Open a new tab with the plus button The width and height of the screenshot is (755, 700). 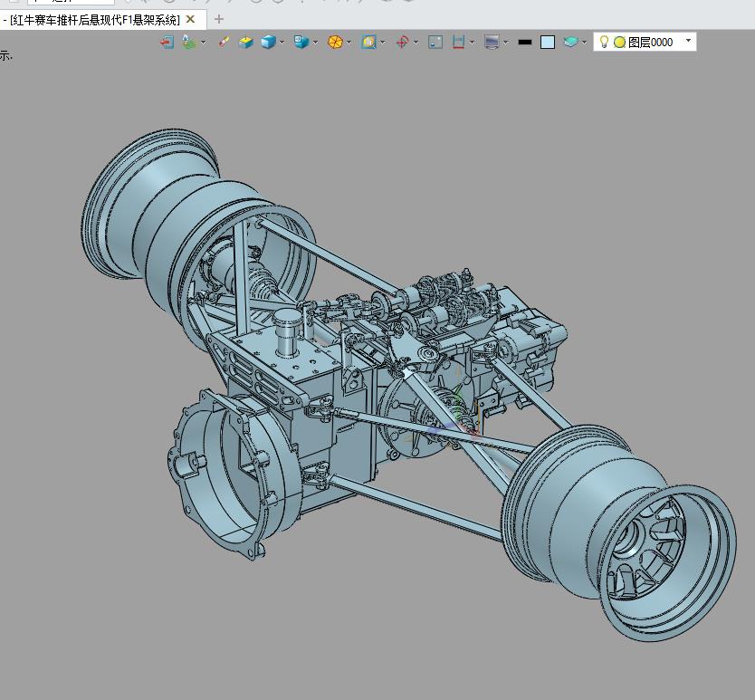(x=218, y=19)
